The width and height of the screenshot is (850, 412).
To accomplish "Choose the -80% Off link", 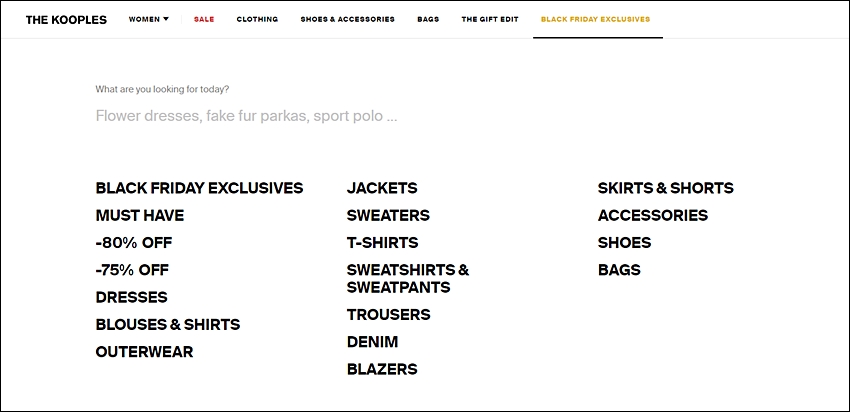I will (134, 243).
